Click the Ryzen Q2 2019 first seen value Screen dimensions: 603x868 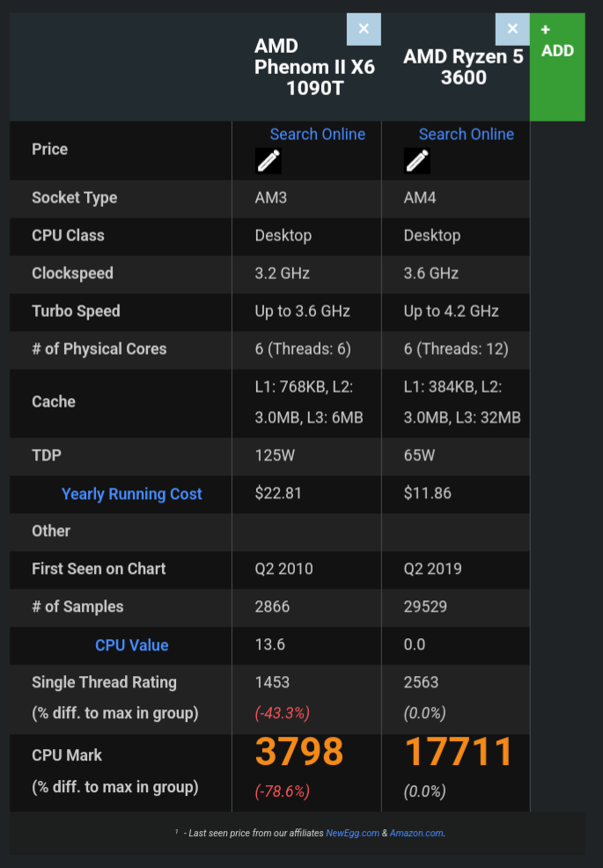click(x=432, y=569)
